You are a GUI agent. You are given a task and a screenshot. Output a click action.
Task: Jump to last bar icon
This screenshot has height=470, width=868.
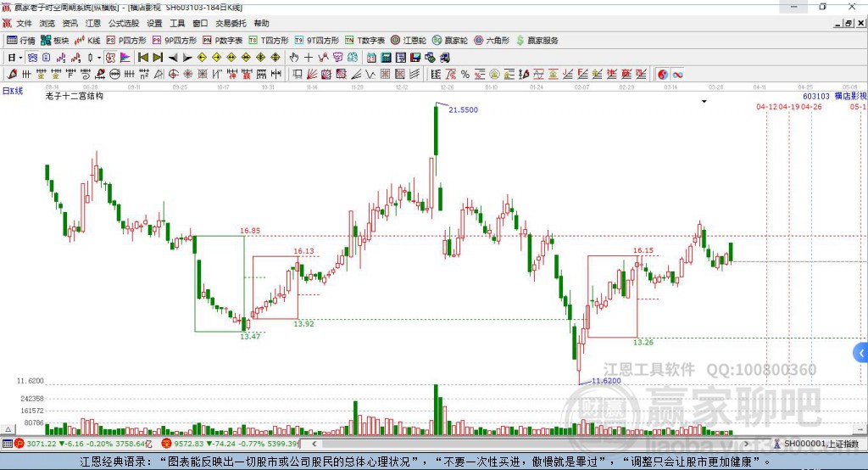click(158, 57)
